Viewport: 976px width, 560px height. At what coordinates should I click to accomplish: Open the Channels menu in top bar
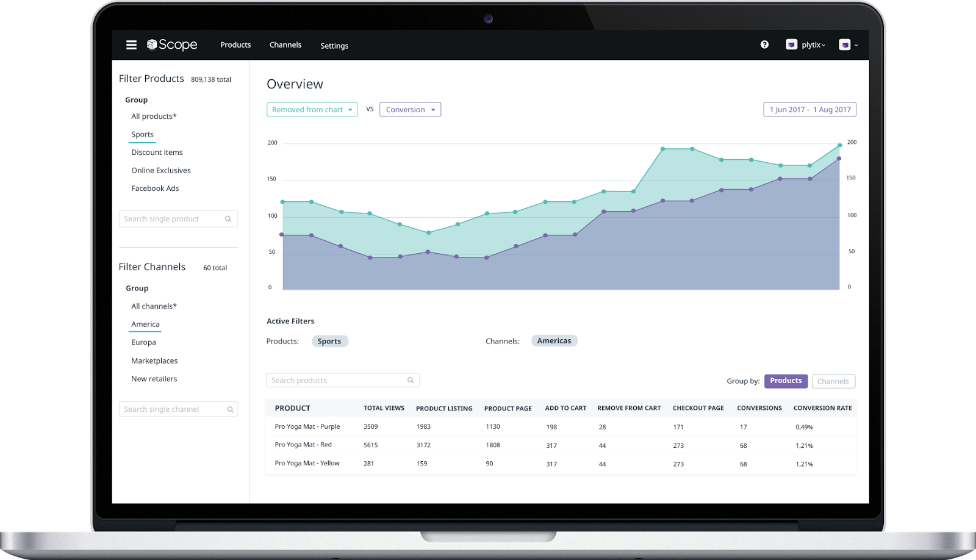[285, 45]
